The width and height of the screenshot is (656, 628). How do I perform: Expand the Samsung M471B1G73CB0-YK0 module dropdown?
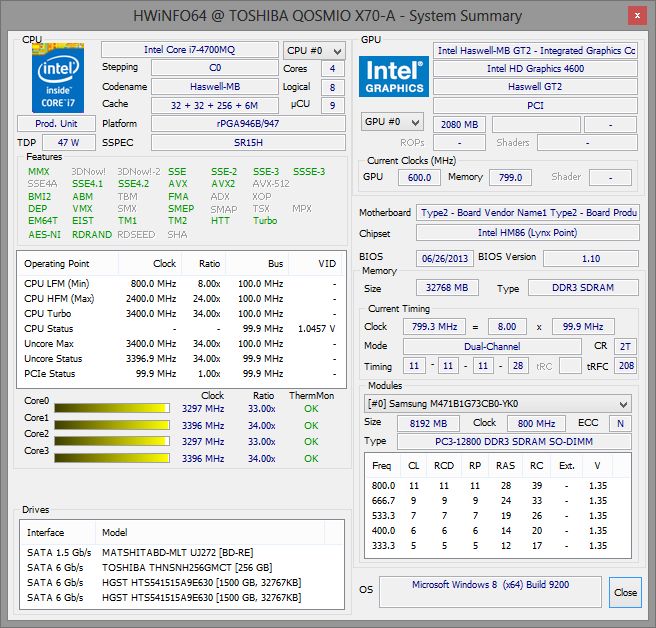497,404
